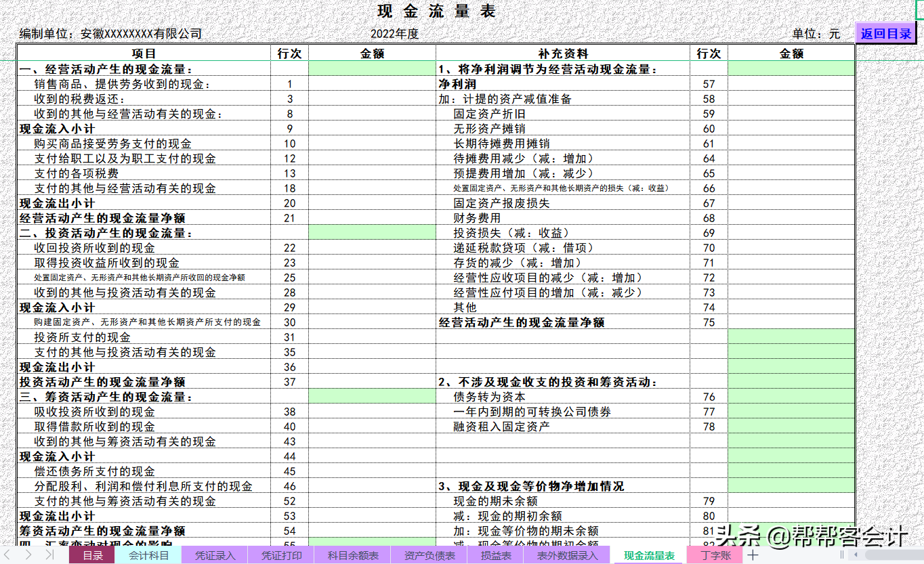Select the 2022年度 header cell
The height and width of the screenshot is (564, 924).
click(393, 33)
